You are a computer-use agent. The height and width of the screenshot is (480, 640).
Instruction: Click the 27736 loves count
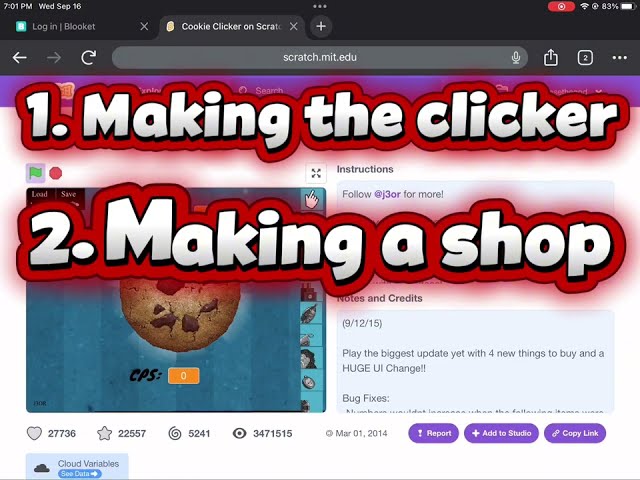point(62,433)
